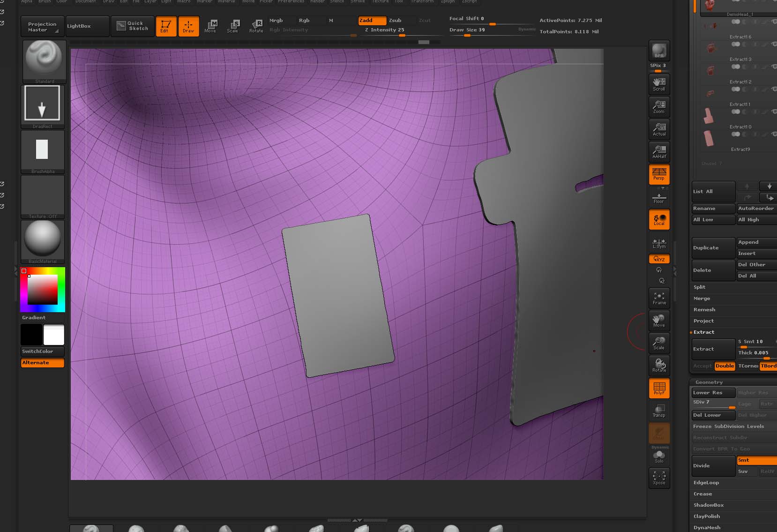Click the Duplicate subtool button
Image resolution: width=777 pixels, height=532 pixels.
coord(713,247)
